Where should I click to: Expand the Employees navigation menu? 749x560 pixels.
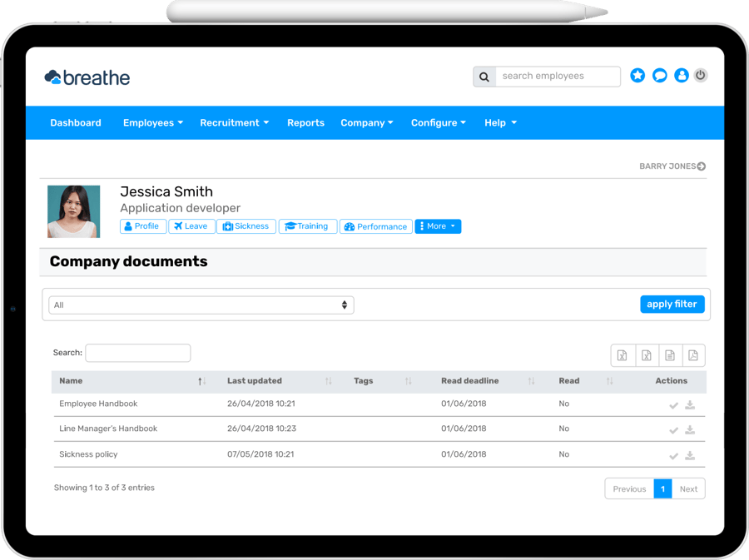pyautogui.click(x=153, y=123)
